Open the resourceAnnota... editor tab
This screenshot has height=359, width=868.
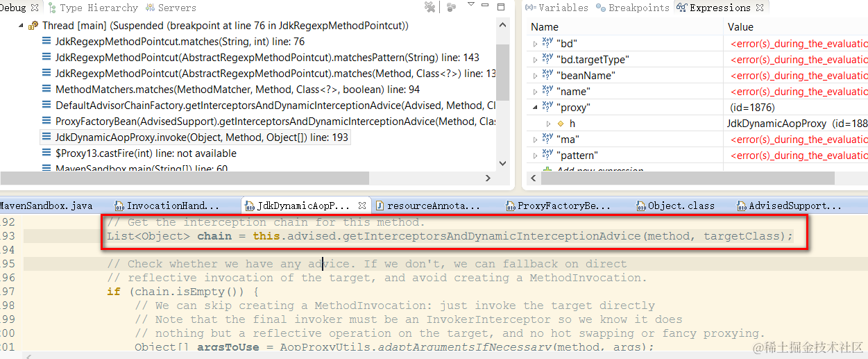click(427, 206)
